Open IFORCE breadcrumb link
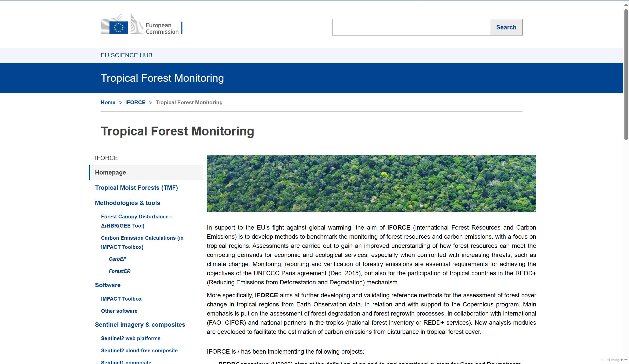The height and width of the screenshot is (364, 629). (x=135, y=102)
